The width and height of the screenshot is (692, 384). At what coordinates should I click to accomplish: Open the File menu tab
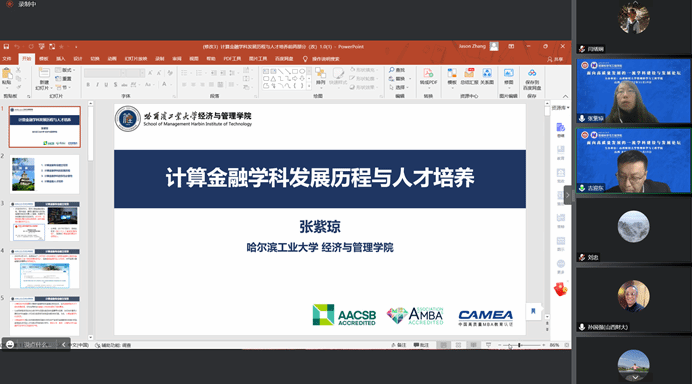(7, 59)
